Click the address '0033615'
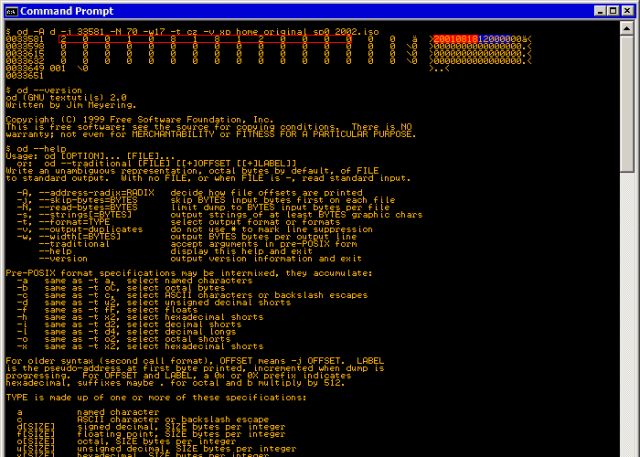The width and height of the screenshot is (640, 457). tap(25, 54)
